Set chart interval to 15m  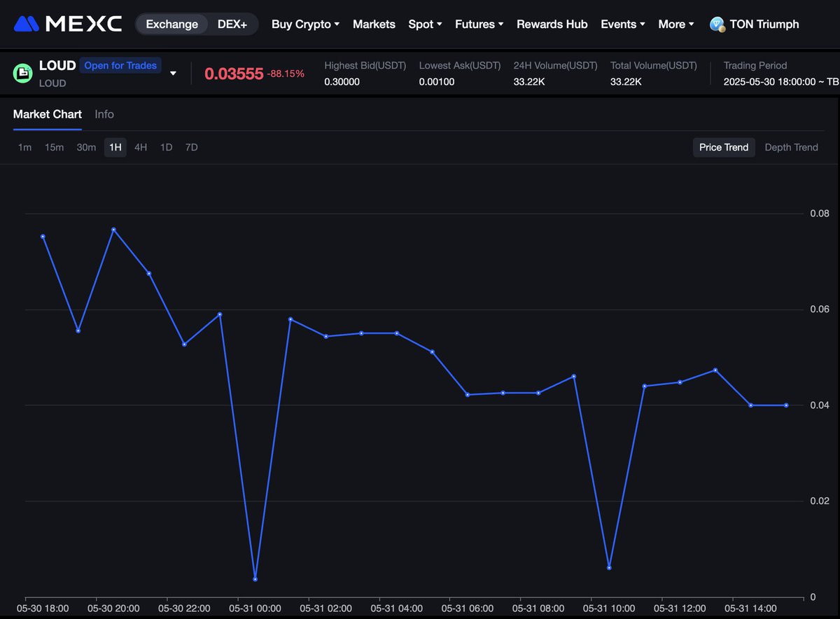click(x=54, y=147)
